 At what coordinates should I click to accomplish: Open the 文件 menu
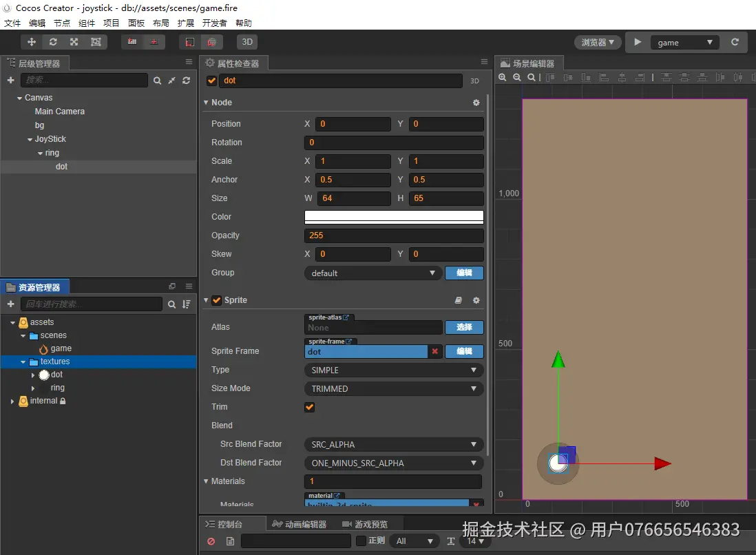tap(12, 23)
